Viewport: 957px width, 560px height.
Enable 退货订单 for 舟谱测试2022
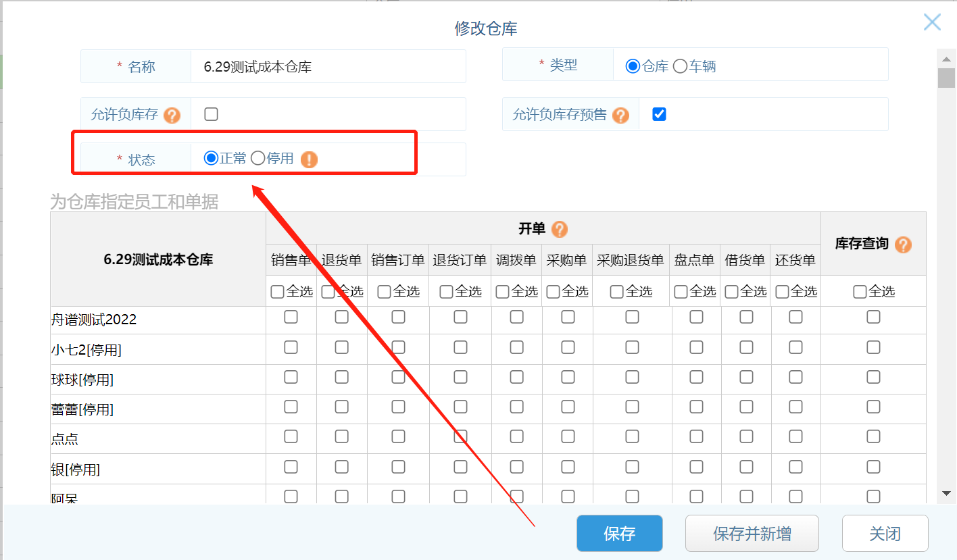click(x=460, y=317)
